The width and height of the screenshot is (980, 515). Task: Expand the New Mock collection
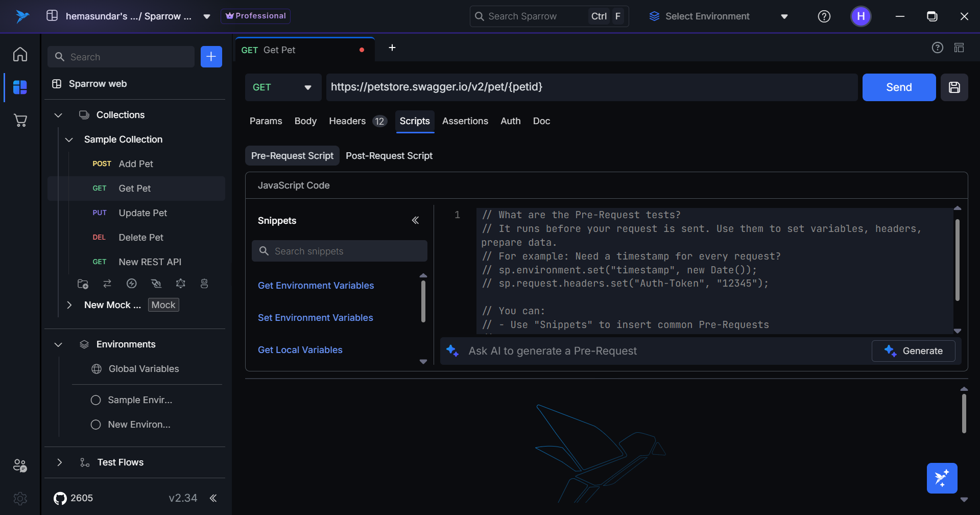tap(69, 305)
